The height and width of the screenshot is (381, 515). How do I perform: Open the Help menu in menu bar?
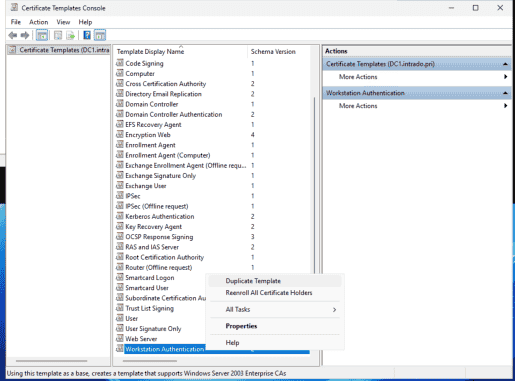pyautogui.click(x=85, y=22)
